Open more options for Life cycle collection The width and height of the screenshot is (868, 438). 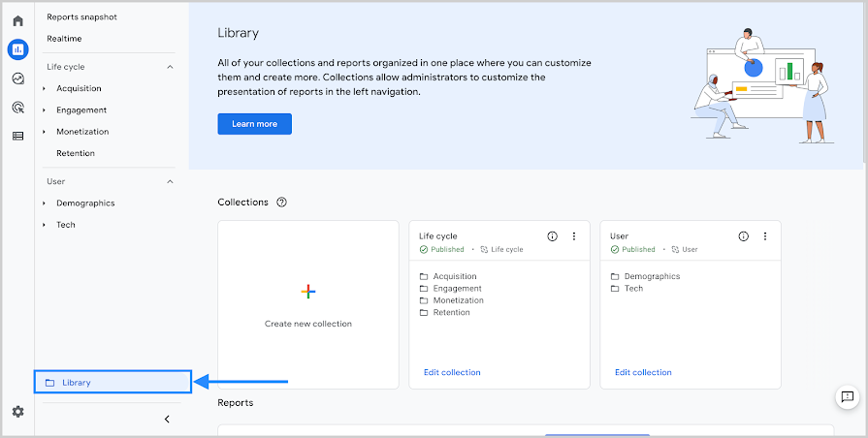574,236
